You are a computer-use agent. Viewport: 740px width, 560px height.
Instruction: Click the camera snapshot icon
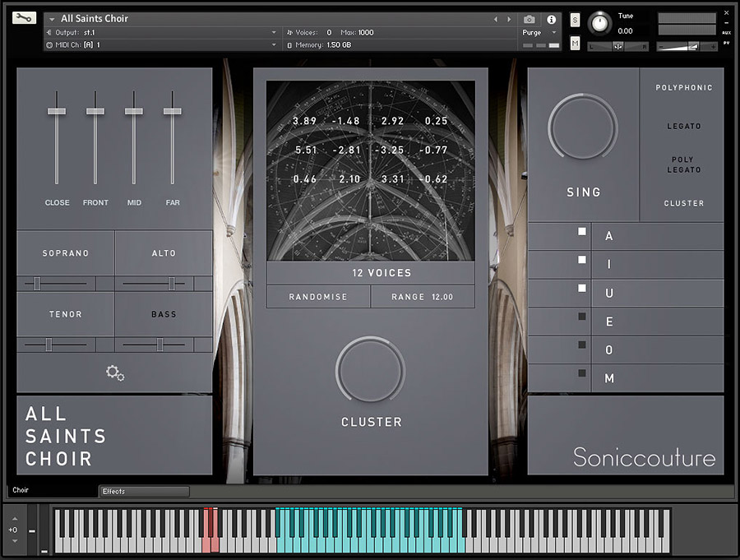tap(530, 19)
